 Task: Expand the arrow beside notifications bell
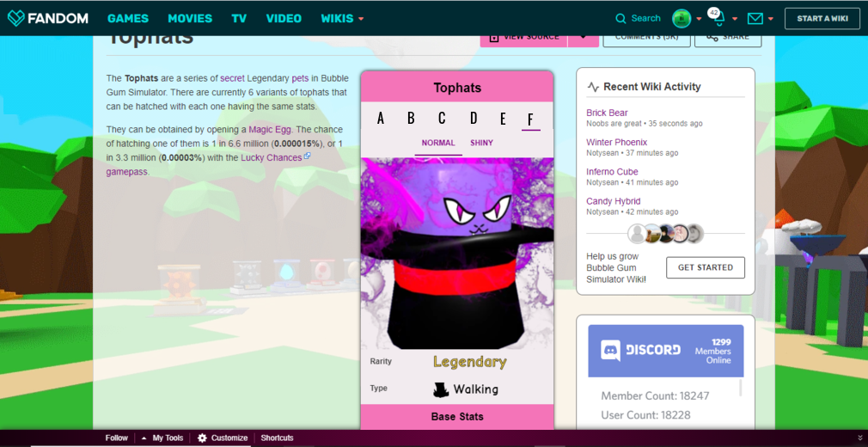point(735,19)
